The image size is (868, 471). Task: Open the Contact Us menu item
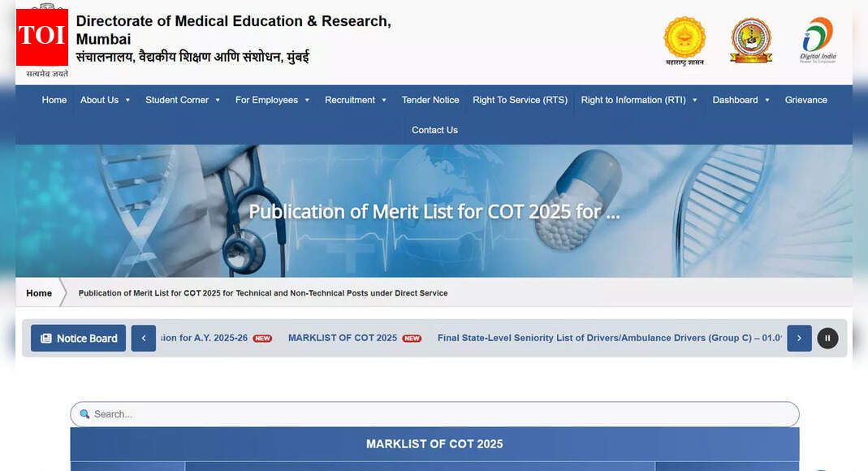(x=434, y=129)
